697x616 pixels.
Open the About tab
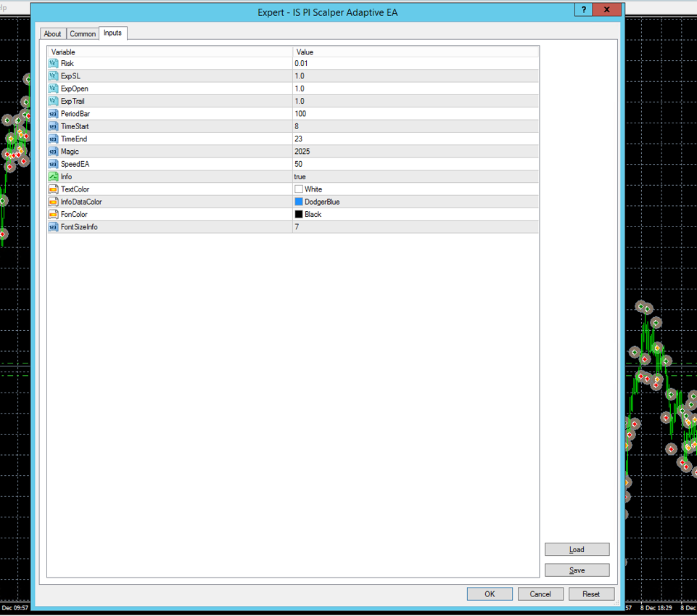point(53,34)
